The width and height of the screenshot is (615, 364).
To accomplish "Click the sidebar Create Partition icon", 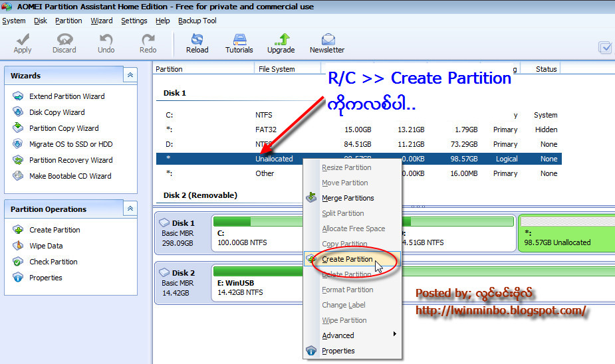I will pos(18,230).
